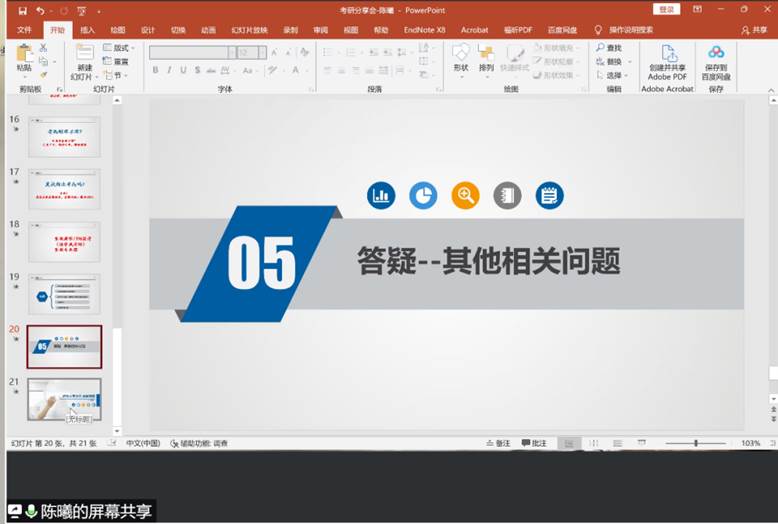Viewport: 778px width, 524px height.
Task: Open the Insert (插入) ribbon tab
Action: point(88,30)
